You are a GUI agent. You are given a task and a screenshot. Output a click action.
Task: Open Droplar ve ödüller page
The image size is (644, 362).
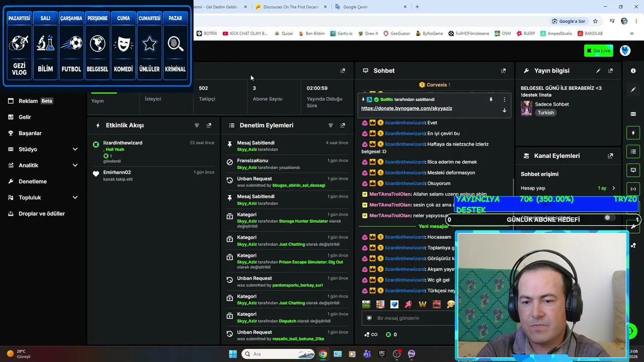[x=42, y=214]
